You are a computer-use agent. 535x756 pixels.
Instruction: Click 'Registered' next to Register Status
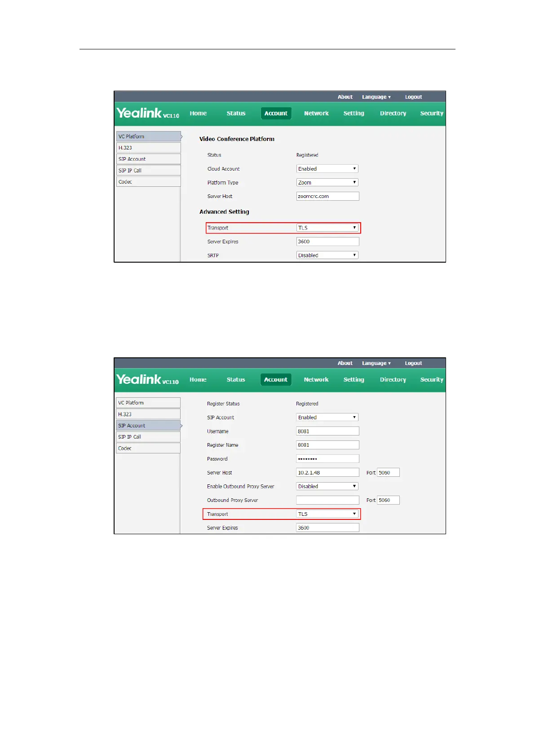307,404
